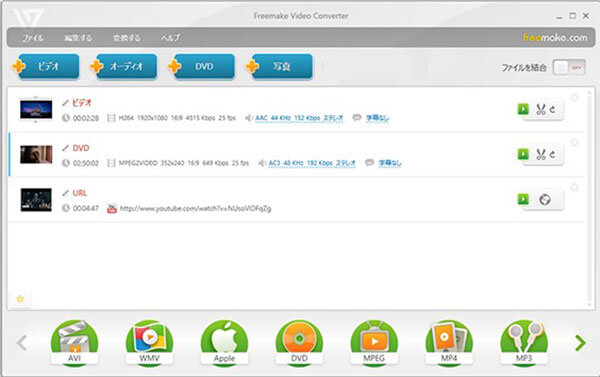The height and width of the screenshot is (377, 600).
Task: Visit the freemake.com link
Action: coord(555,38)
